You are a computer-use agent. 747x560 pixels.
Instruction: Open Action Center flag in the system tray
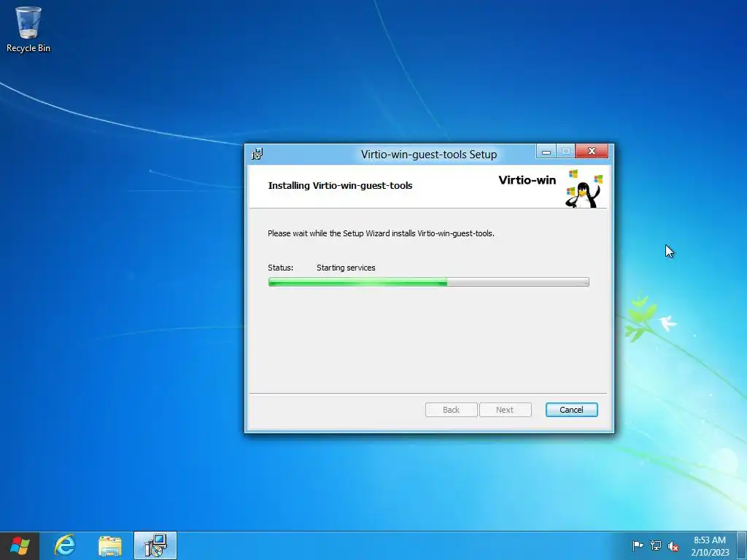[x=638, y=545]
